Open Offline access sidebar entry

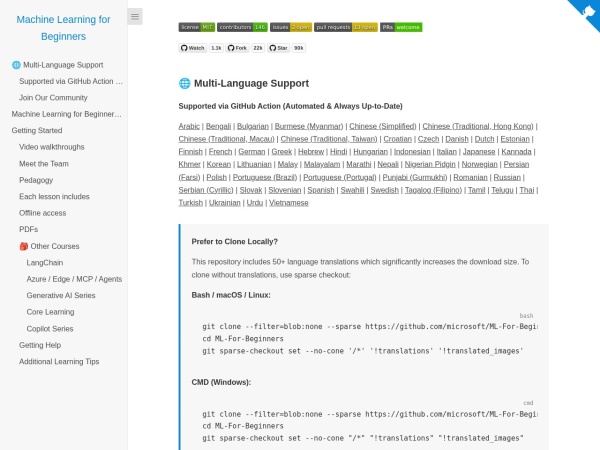click(42, 213)
